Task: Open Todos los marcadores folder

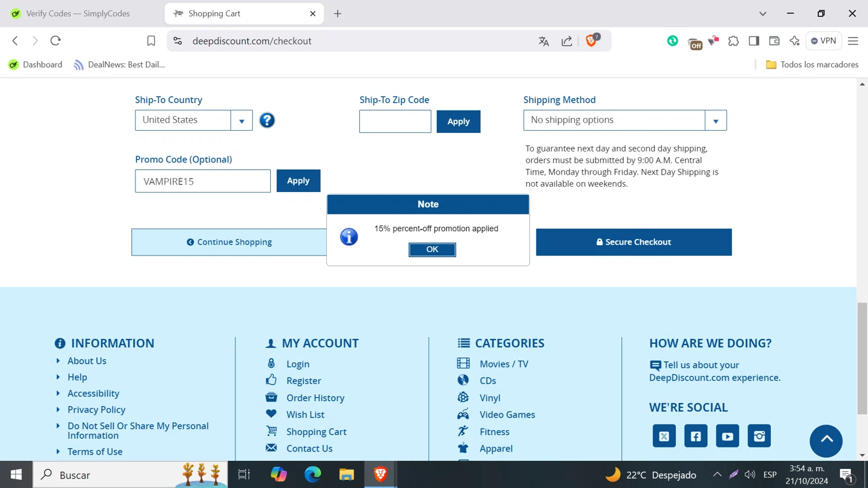Action: [812, 65]
